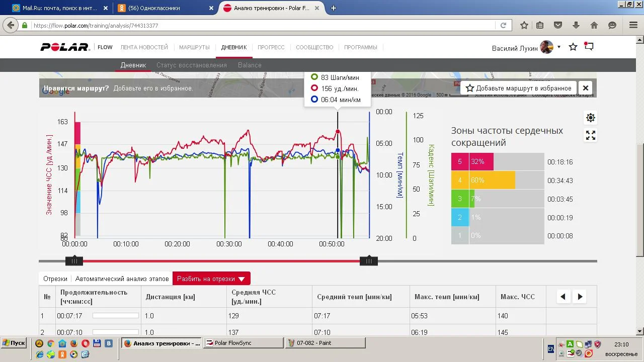Open the Прогресс menu item

[x=271, y=47]
